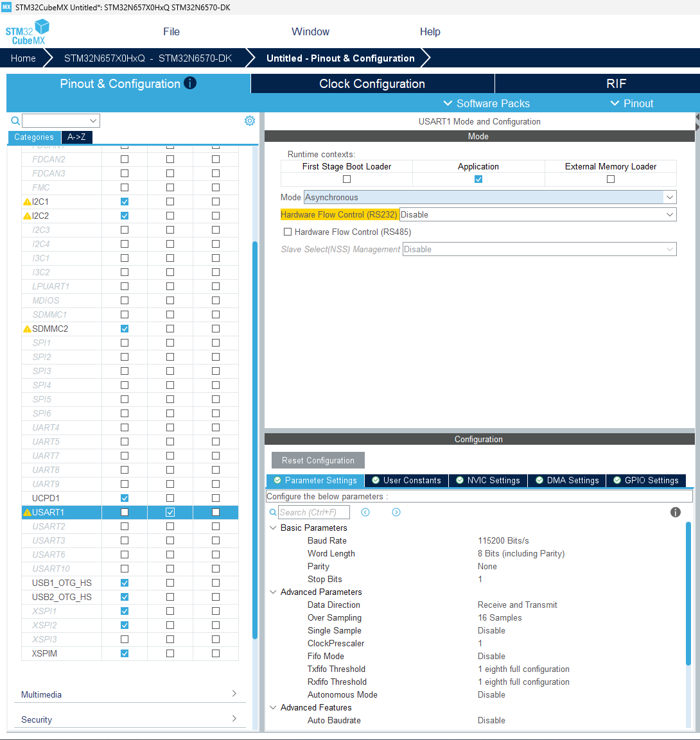Collapse the Advanced Features group
700x740 pixels.
click(273, 707)
